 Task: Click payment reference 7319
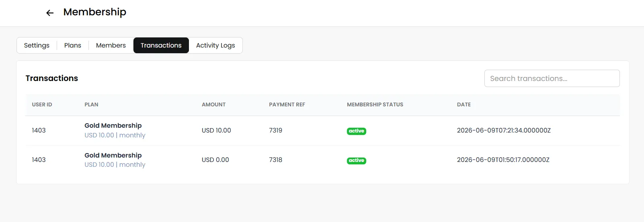[276, 130]
